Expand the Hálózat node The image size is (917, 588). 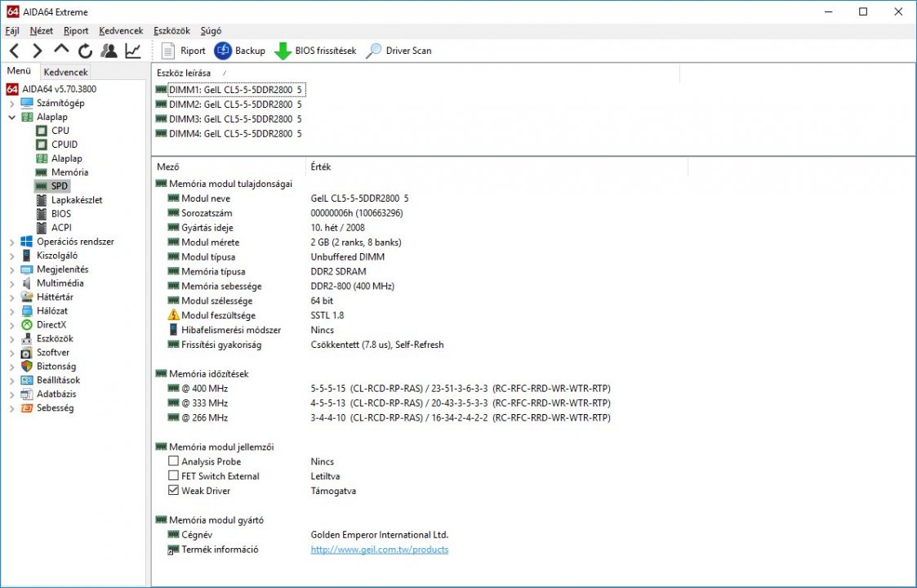point(11,311)
